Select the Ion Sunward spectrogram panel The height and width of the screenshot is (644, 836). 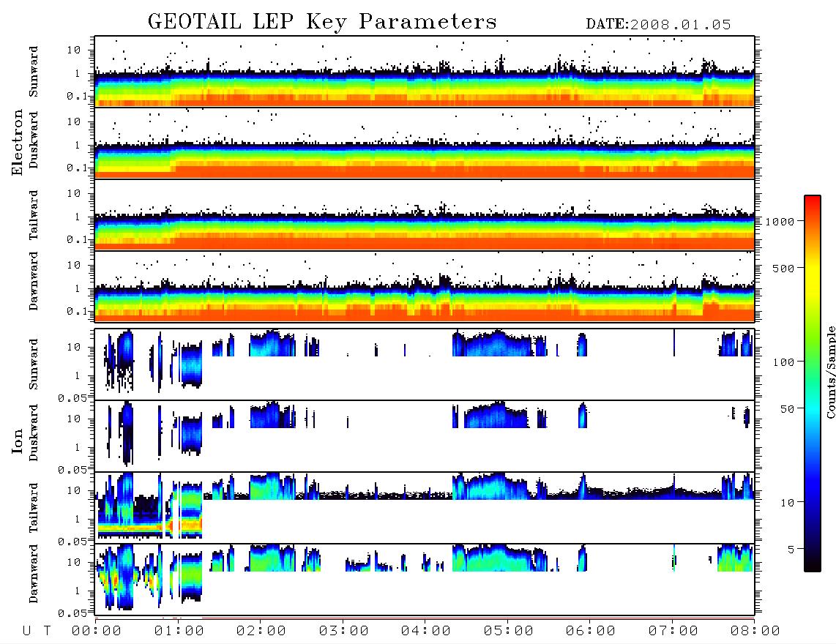pos(425,364)
